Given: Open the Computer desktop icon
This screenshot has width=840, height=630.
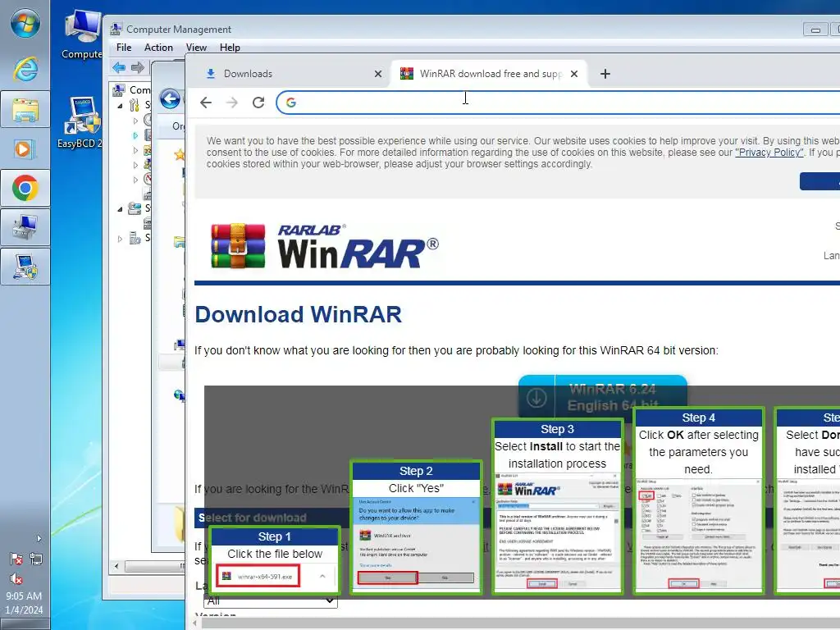Looking at the screenshot, I should coord(83,34).
